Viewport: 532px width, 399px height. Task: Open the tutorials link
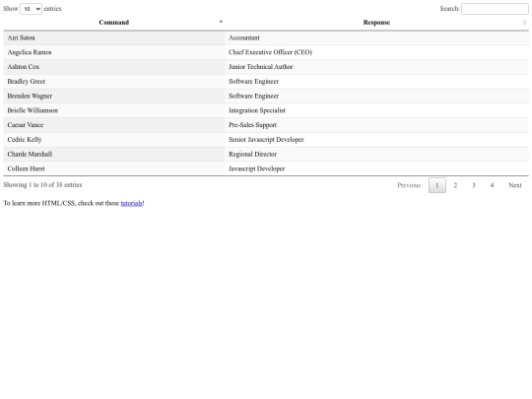[132, 203]
